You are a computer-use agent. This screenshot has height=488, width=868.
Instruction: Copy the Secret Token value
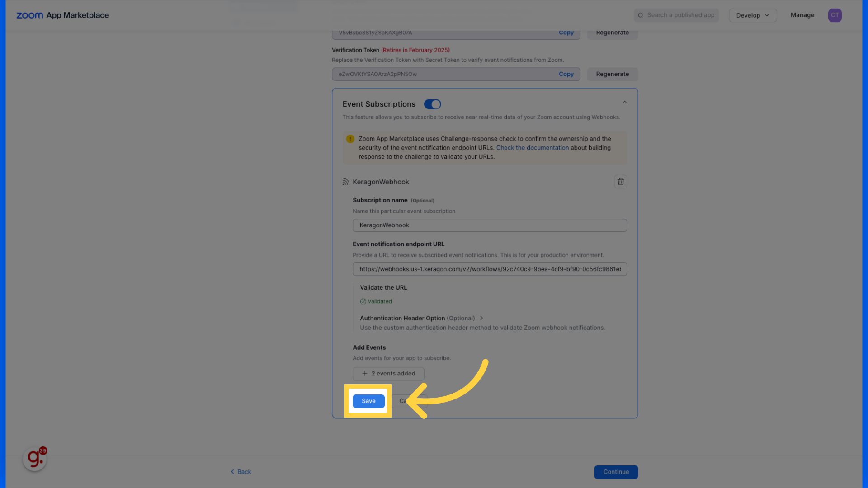tap(566, 33)
